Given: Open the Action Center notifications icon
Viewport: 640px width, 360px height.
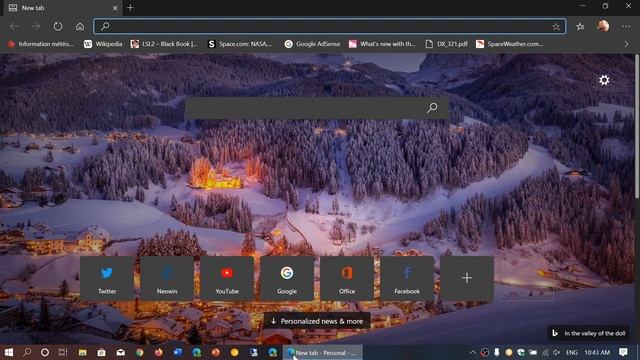Looking at the screenshot, I should coord(623,352).
